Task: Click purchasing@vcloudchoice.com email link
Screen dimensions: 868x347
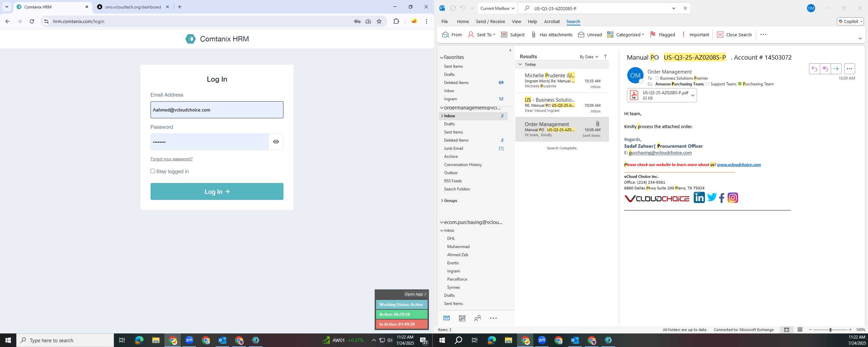Action: [x=660, y=152]
